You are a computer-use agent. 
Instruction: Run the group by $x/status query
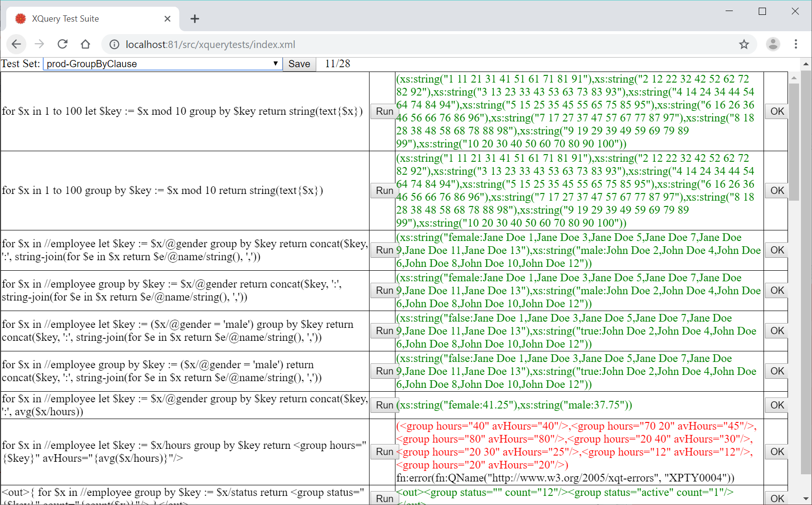pyautogui.click(x=384, y=498)
